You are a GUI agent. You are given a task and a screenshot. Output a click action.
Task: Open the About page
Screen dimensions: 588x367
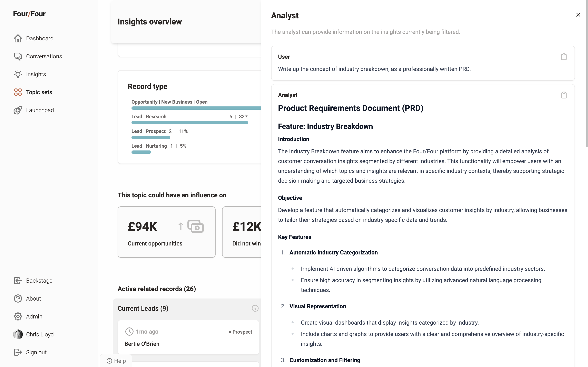click(x=33, y=298)
